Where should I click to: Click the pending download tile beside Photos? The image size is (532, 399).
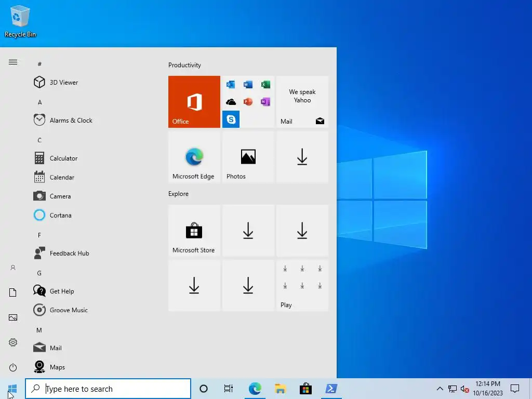point(302,157)
